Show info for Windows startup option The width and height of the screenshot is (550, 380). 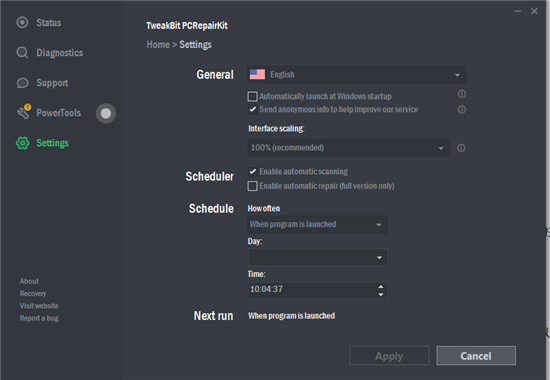[x=462, y=94]
